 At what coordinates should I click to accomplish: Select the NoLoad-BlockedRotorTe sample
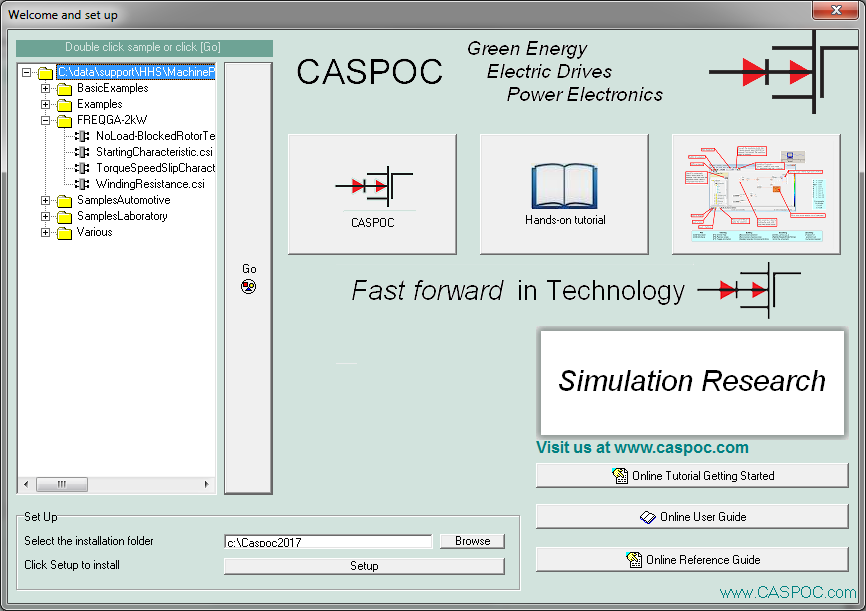click(x=155, y=136)
